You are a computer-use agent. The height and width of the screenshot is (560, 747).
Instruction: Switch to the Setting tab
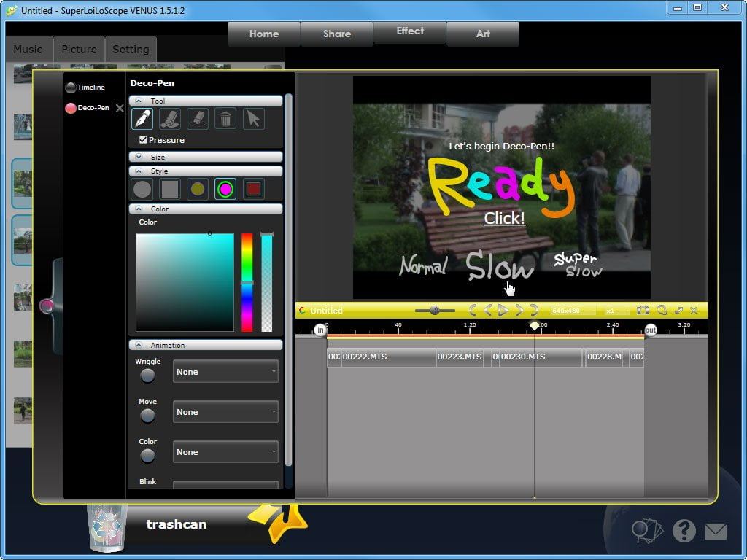[131, 49]
